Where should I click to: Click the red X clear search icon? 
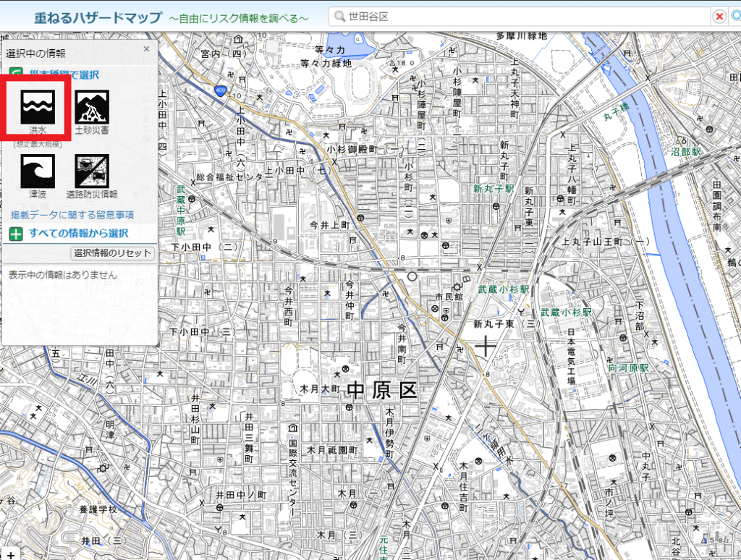[719, 17]
